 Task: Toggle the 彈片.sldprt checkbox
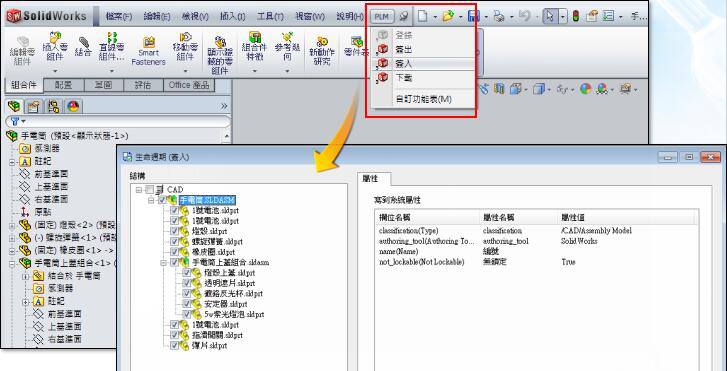pos(174,345)
